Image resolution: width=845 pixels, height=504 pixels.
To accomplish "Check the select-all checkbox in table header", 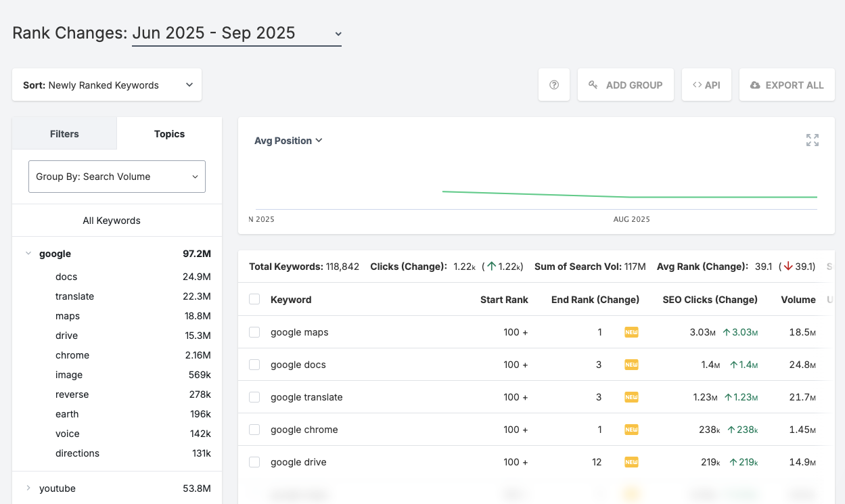I will tap(254, 299).
